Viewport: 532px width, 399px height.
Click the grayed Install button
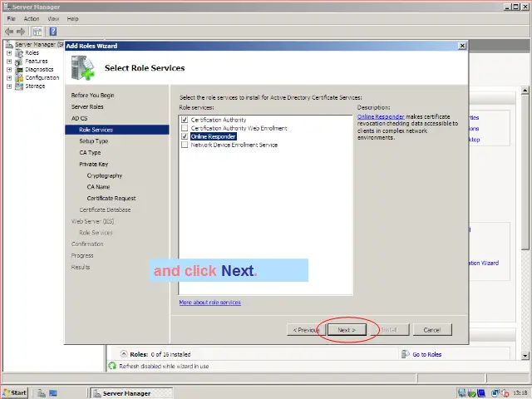[390, 330]
